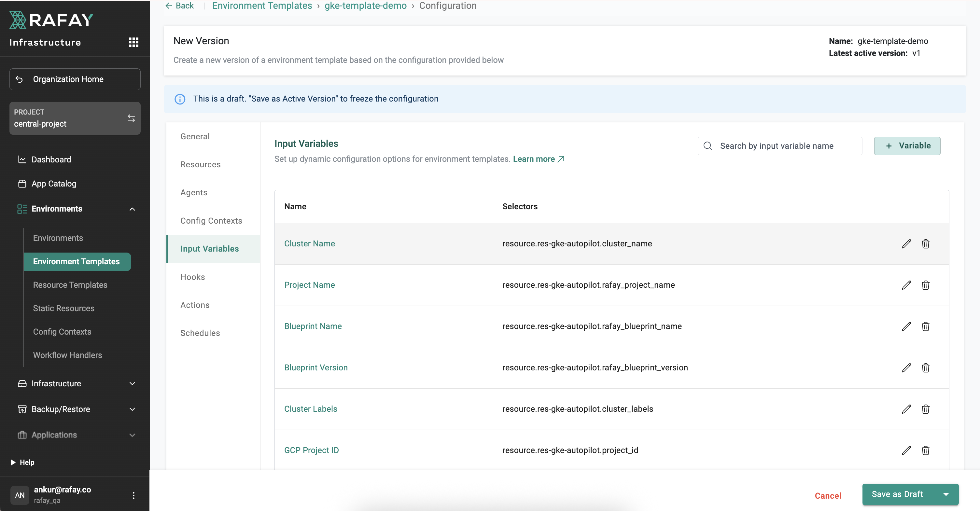Open the user menu three-dots icon
This screenshot has height=511, width=980.
(133, 495)
